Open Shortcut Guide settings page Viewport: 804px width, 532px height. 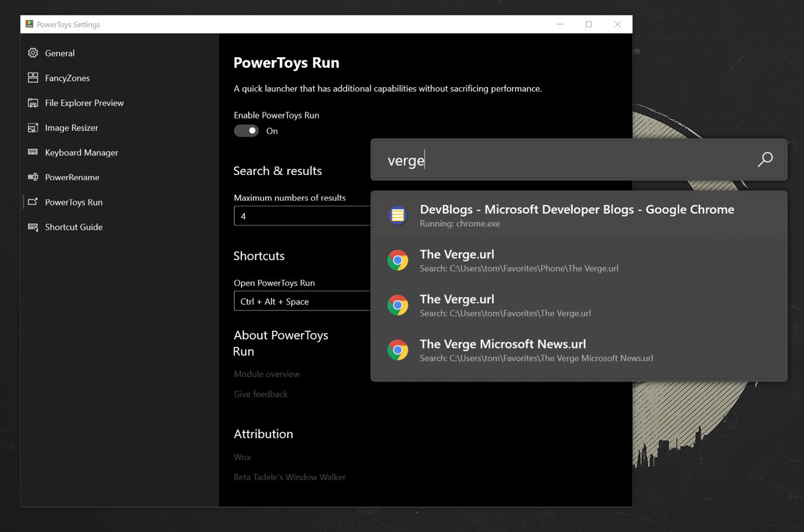(120, 227)
